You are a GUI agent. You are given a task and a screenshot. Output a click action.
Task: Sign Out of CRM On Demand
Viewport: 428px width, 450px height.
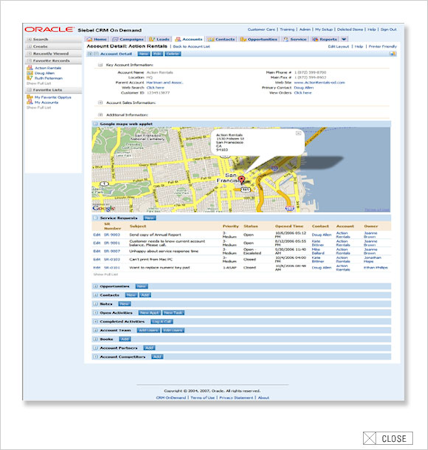pyautogui.click(x=389, y=30)
